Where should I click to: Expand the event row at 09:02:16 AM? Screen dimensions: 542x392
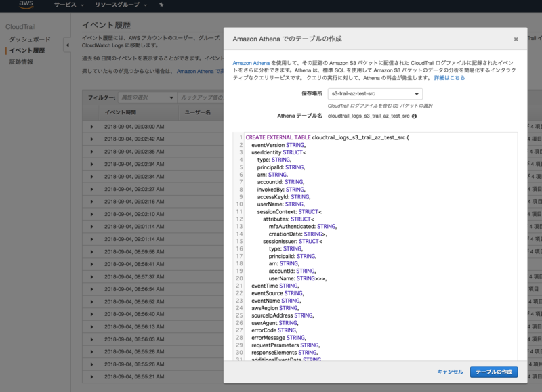coord(91,202)
